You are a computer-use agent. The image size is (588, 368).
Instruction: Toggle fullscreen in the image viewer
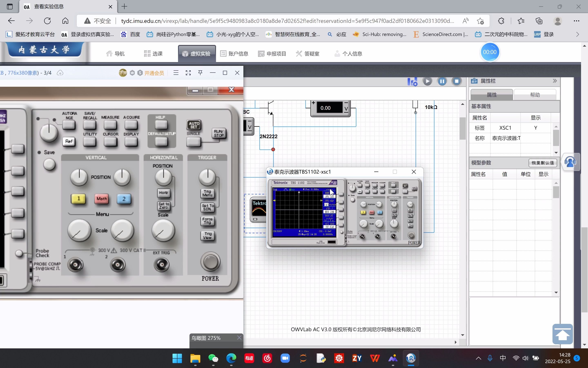(x=188, y=73)
